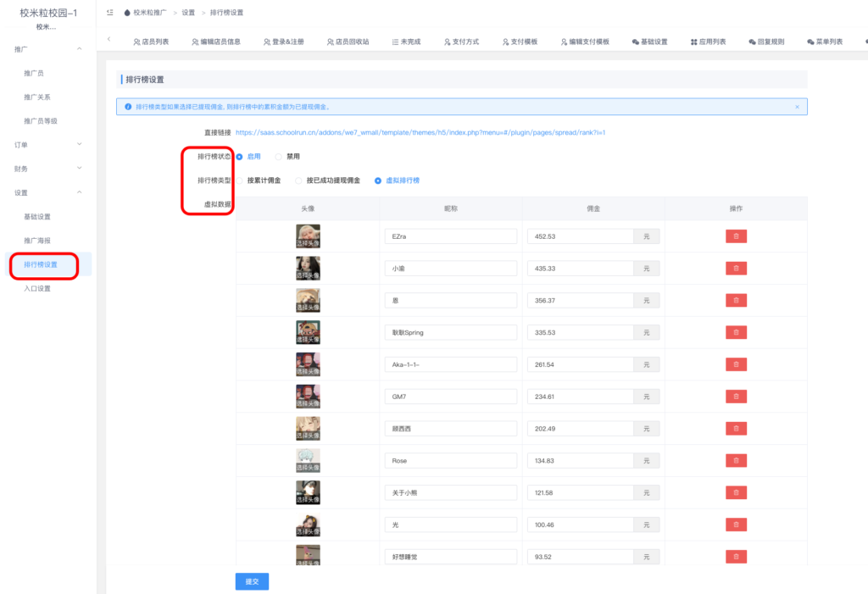
Task: Click trash icon for the GM7 row
Action: tap(736, 397)
